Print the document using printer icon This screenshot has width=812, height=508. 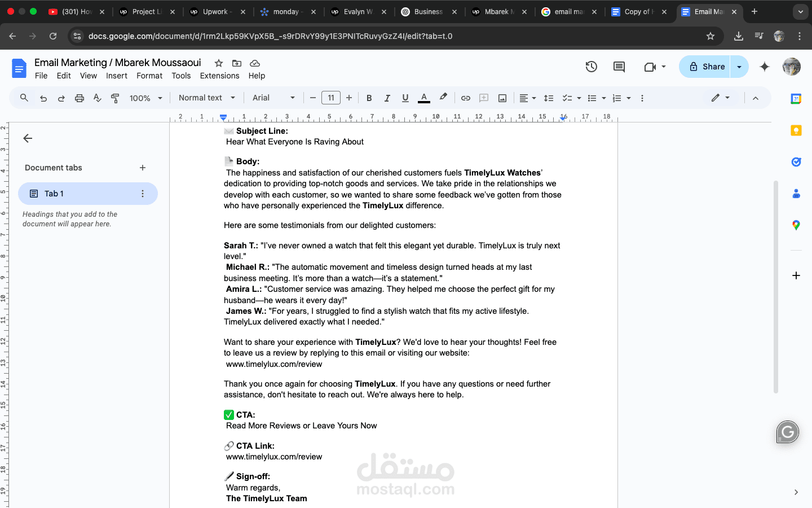tap(80, 98)
